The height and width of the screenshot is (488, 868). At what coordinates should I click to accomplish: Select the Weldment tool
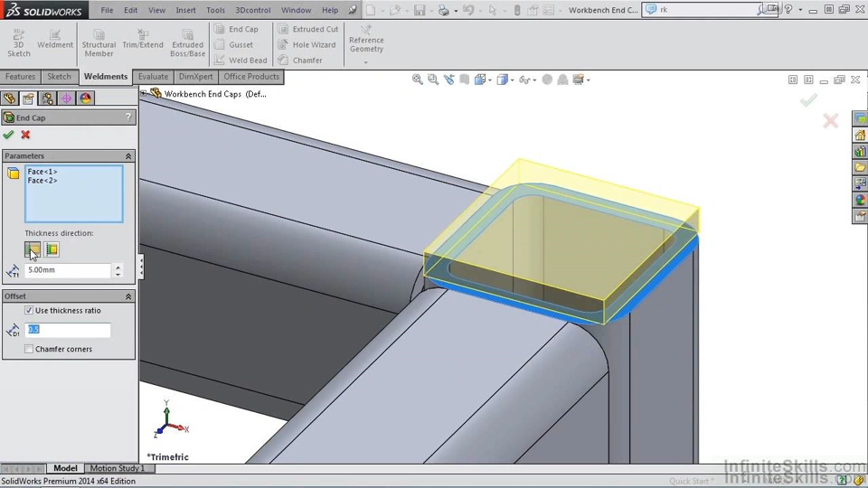(55, 39)
